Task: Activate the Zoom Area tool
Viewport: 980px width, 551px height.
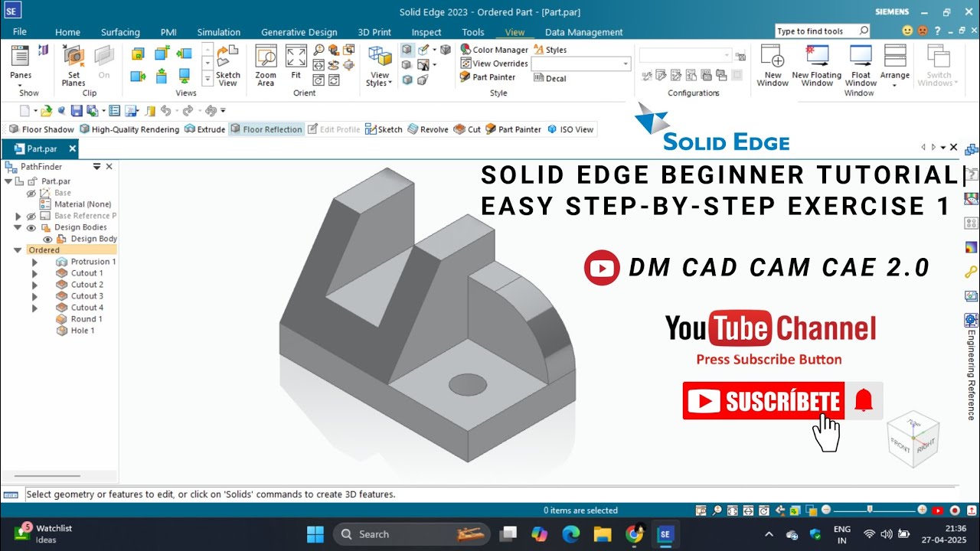Action: coord(266,66)
